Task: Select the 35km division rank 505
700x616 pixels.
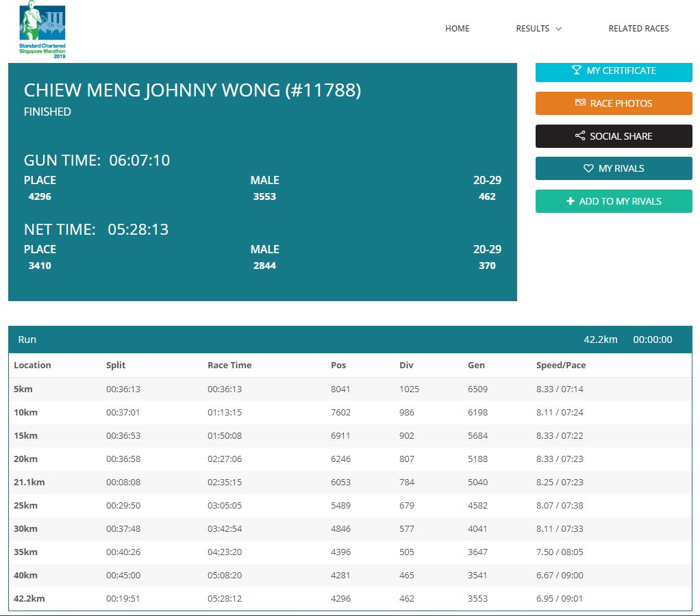Action: pos(407,552)
